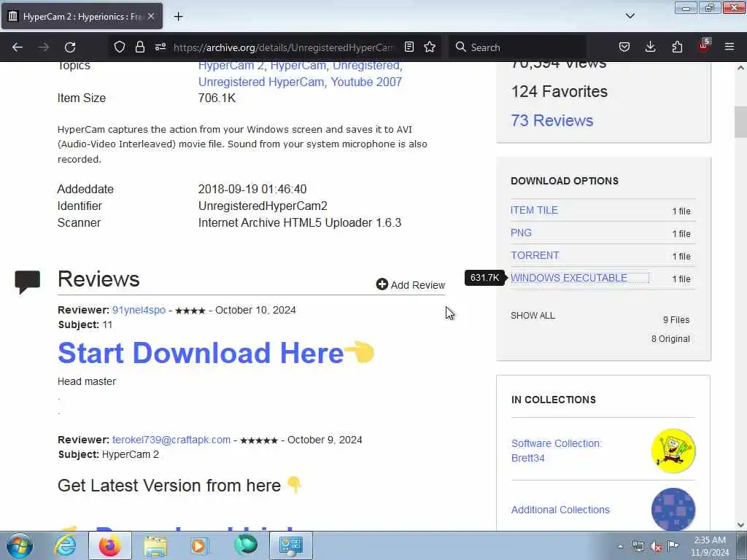
Task: Download the WINDOWS EXECUTABLE file
Action: pyautogui.click(x=569, y=278)
